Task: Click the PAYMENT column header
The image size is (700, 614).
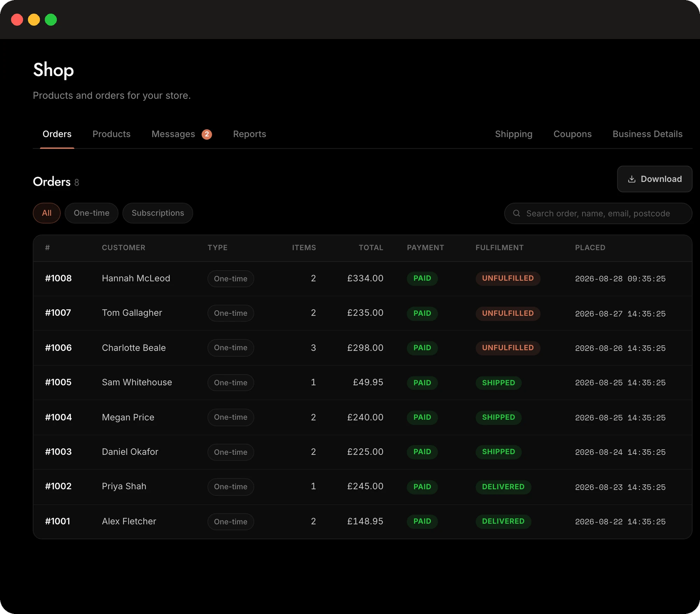Action: pos(425,248)
